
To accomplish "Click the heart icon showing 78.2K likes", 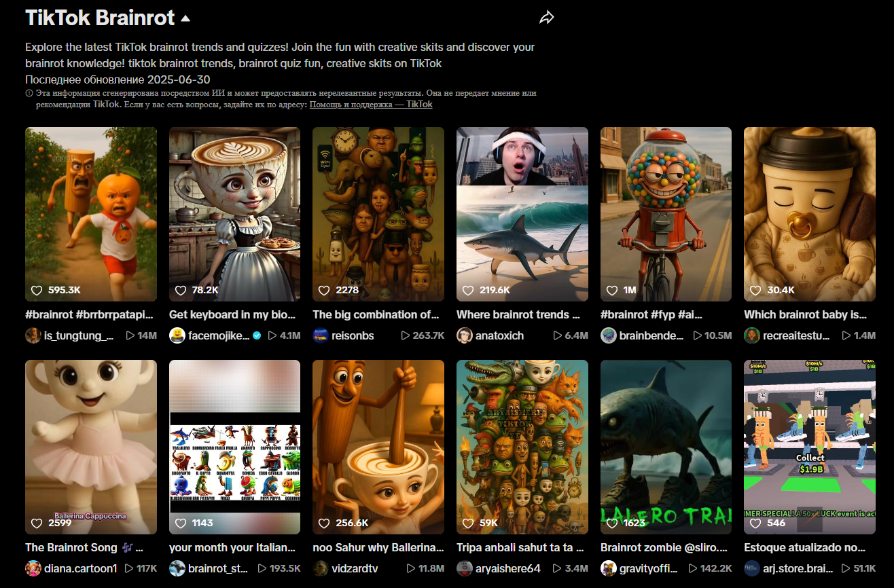I will (181, 290).
